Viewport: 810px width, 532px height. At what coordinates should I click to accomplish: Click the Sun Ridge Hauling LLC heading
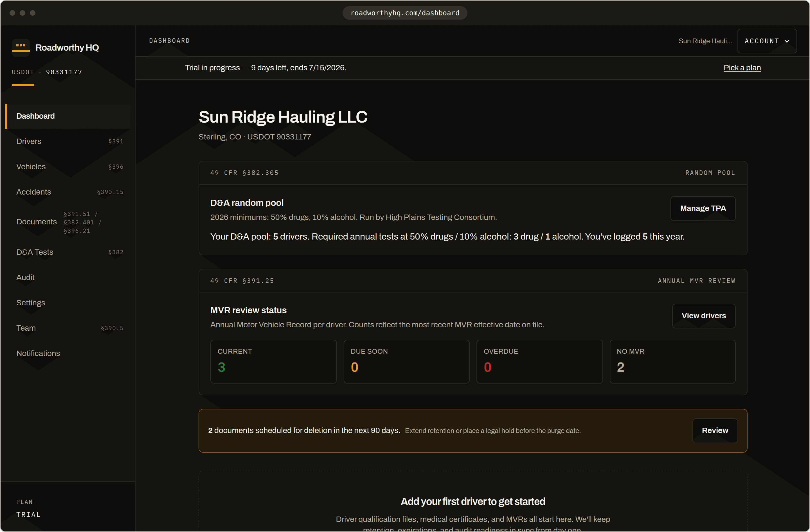[283, 117]
